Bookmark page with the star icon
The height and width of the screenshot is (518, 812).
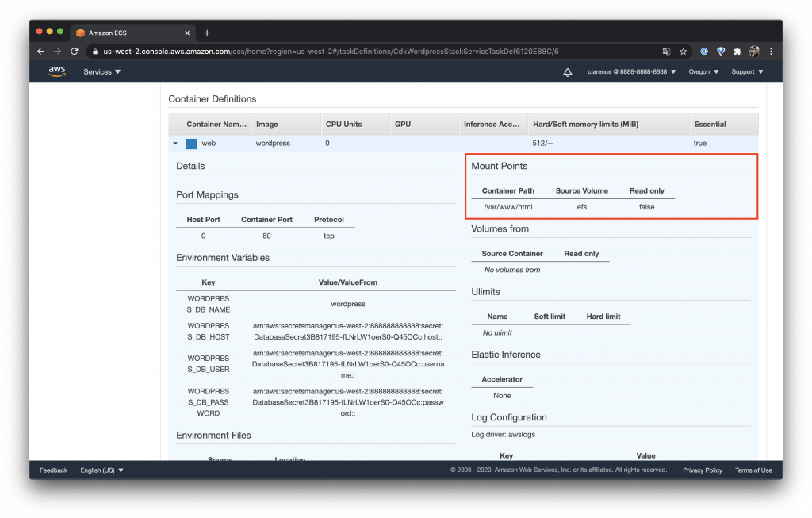coord(683,52)
